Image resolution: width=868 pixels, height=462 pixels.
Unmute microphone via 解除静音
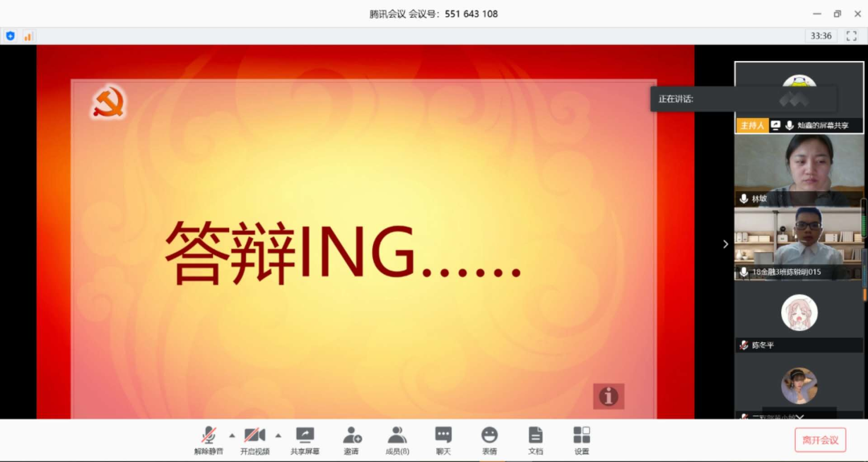(209, 435)
